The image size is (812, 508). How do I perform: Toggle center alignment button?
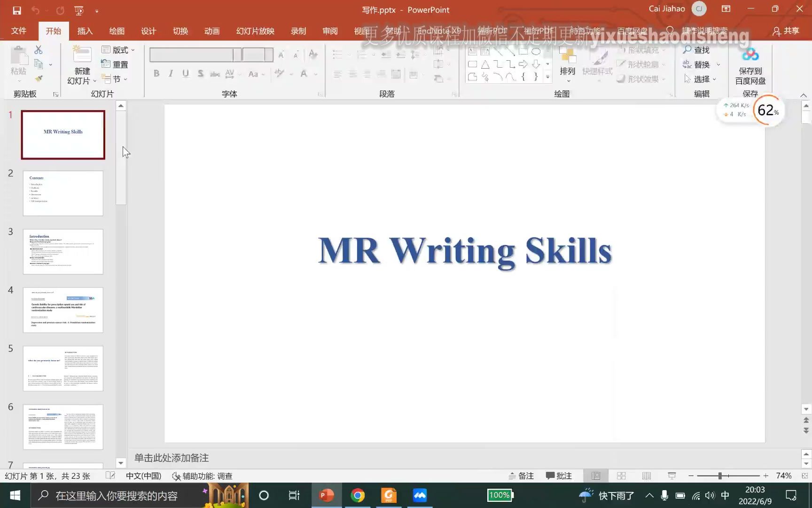point(352,74)
